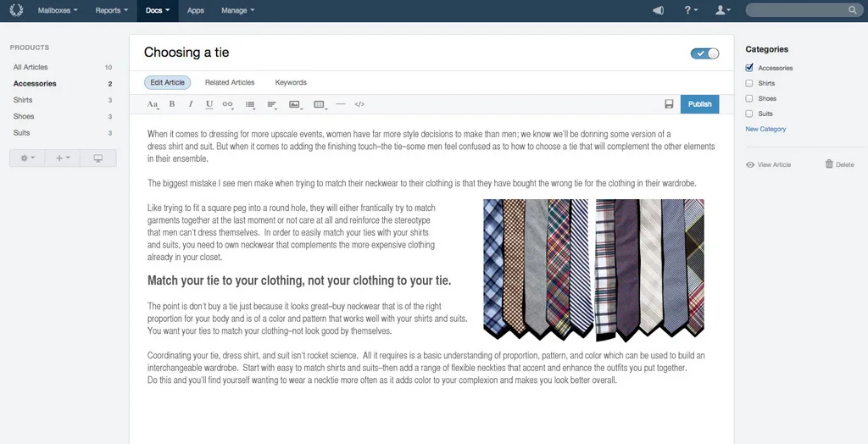This screenshot has width=868, height=444.
Task: Open the text alignment icon
Action: pyautogui.click(x=272, y=104)
